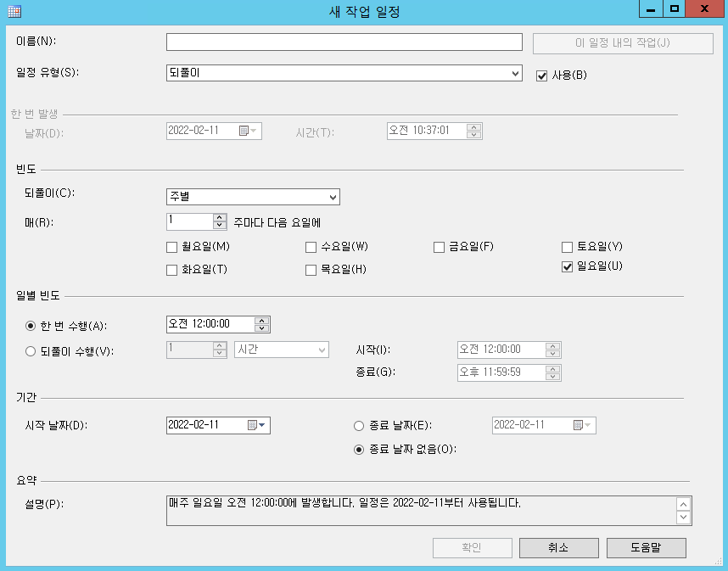Screen dimensions: 728x571
Task: Click the Name (이름) text field
Action: pyautogui.click(x=344, y=42)
